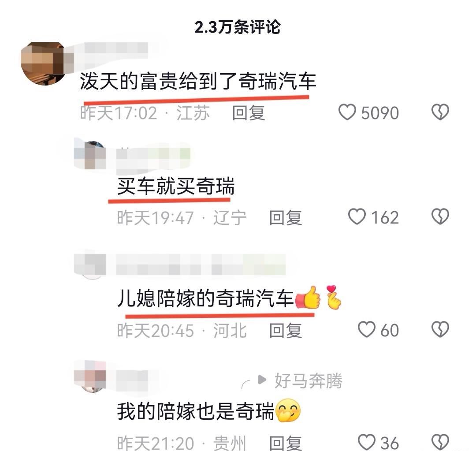Like the 儿媳陪嫁的奇瑞汽车 comment

[x=367, y=329]
